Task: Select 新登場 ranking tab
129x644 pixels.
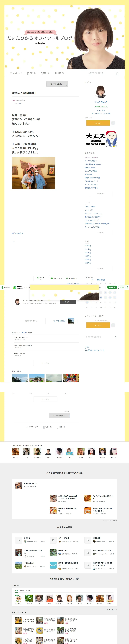Action: pyautogui.click(x=22, y=591)
